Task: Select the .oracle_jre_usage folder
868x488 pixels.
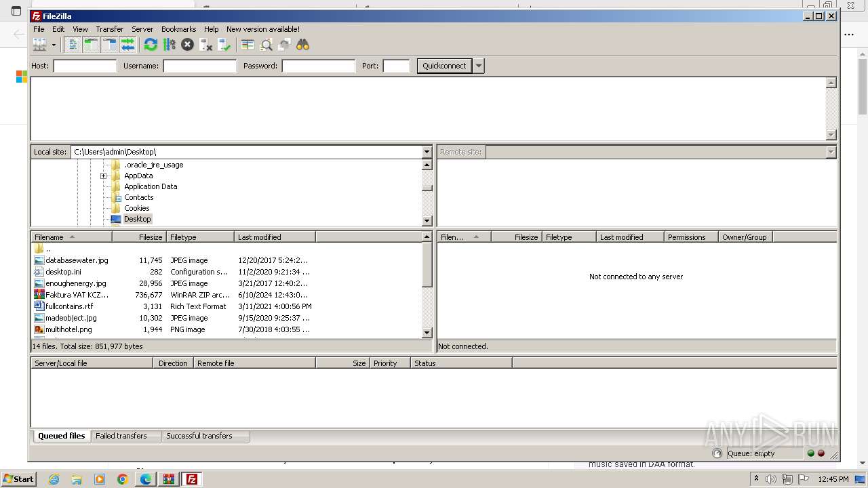Action: pos(153,165)
